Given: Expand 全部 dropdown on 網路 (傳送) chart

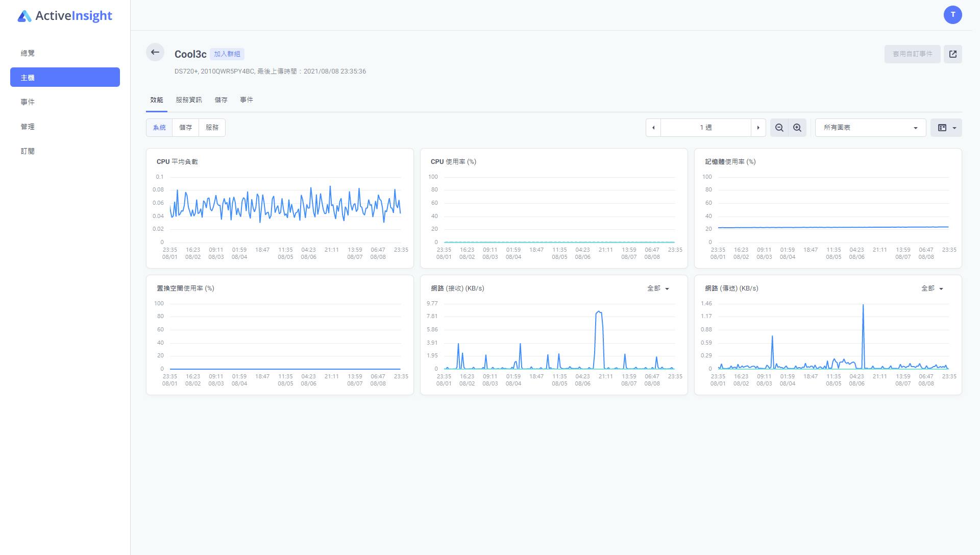Looking at the screenshot, I should pos(932,288).
